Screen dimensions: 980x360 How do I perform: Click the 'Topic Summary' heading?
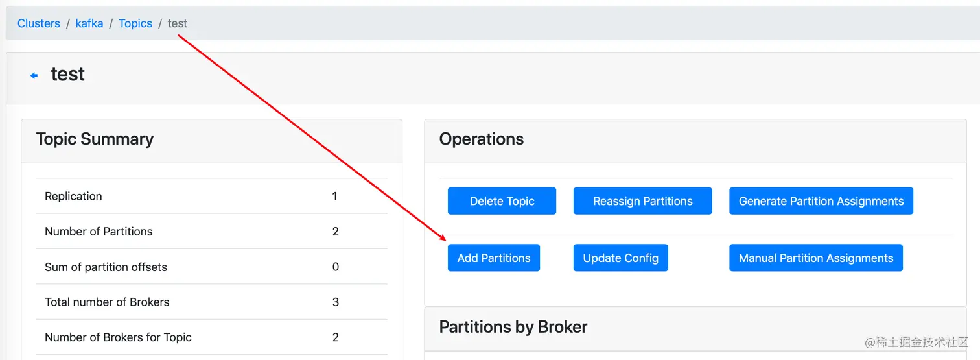coord(95,139)
